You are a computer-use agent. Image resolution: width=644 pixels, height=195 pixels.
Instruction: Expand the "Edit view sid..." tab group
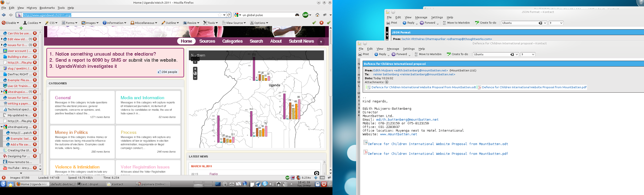click(2, 39)
